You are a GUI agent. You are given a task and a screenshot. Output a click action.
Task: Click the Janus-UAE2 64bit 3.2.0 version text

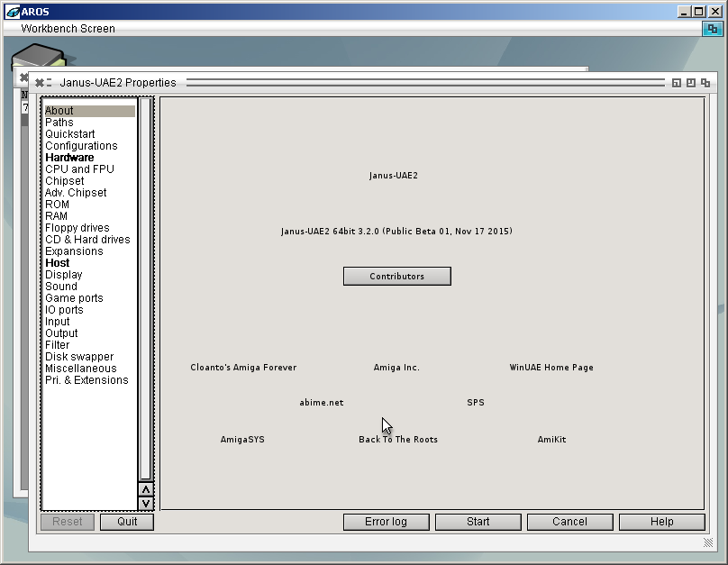point(396,232)
